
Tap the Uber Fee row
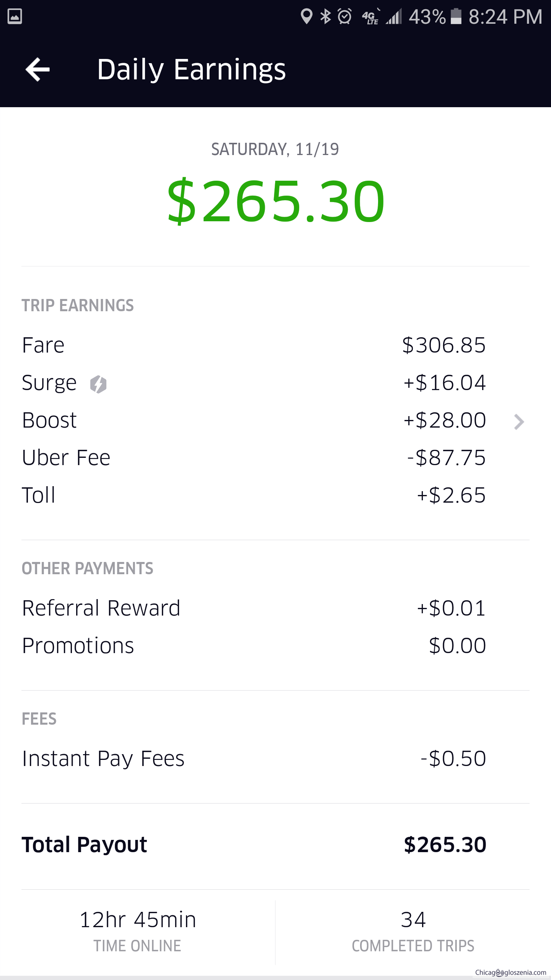[x=253, y=457]
